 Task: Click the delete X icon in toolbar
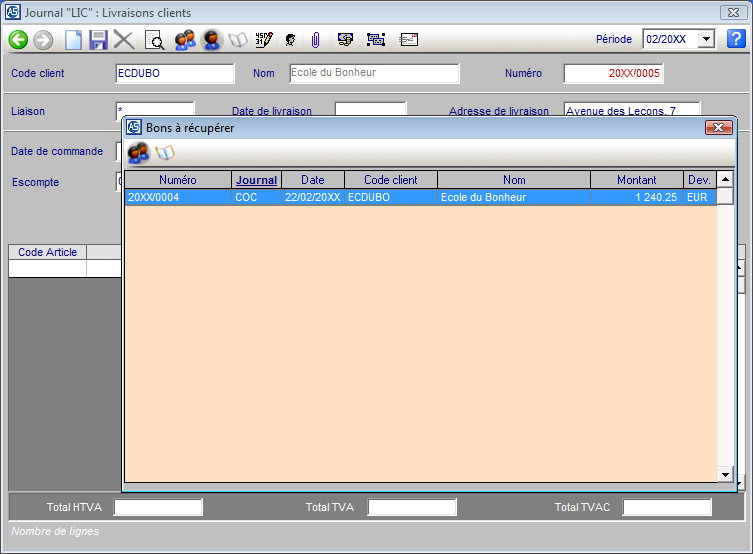[x=124, y=40]
